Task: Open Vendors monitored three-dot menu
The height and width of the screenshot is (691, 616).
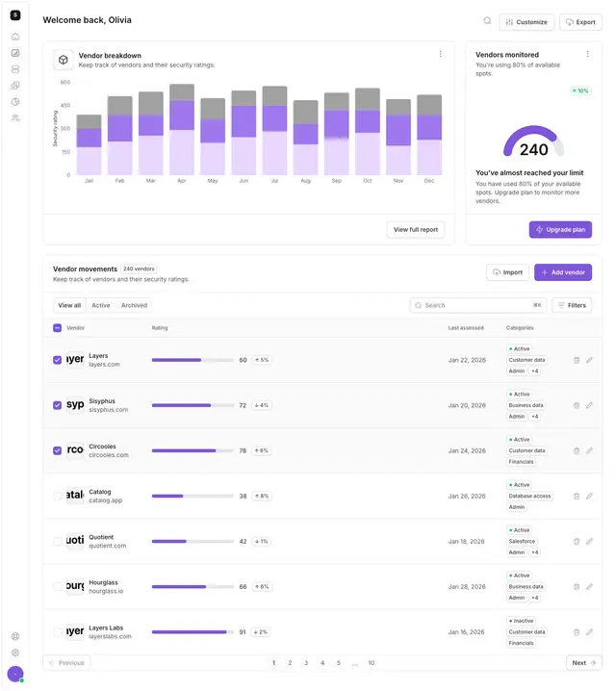Action: 587,54
